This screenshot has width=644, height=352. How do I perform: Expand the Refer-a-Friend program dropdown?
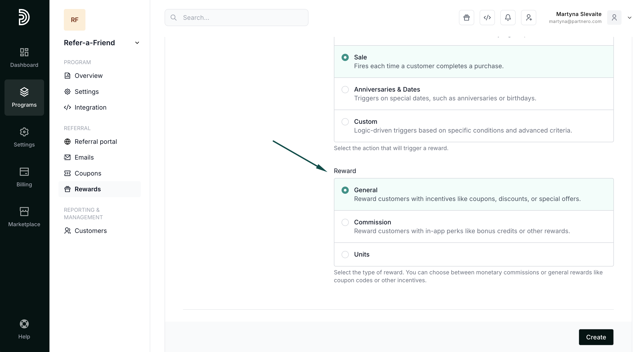[137, 43]
